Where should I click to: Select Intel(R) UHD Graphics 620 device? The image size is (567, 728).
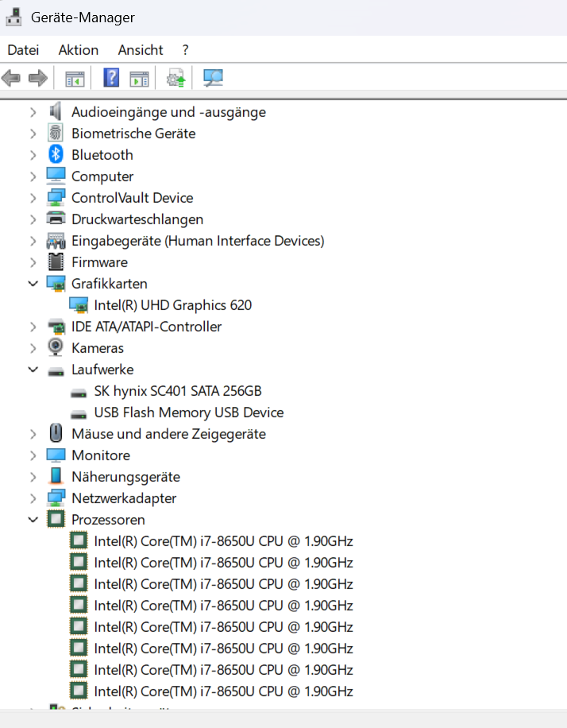[x=172, y=305]
